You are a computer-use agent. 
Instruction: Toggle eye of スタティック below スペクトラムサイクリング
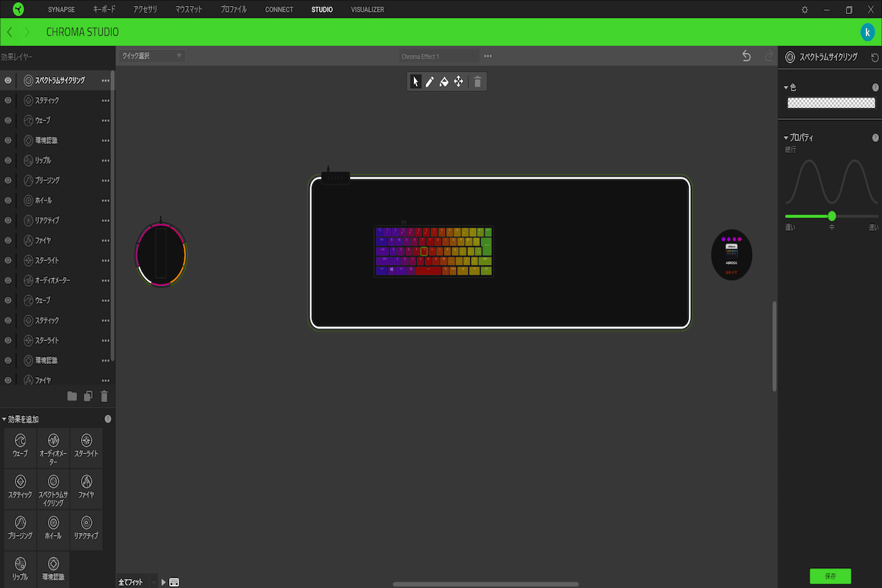coord(8,100)
